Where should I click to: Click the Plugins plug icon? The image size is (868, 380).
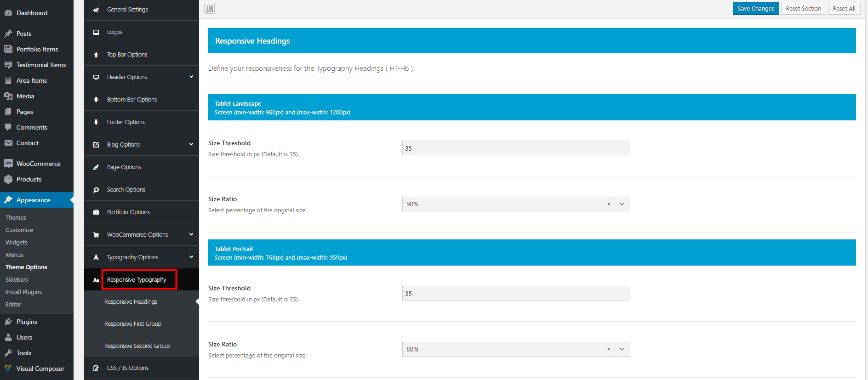pos(8,322)
